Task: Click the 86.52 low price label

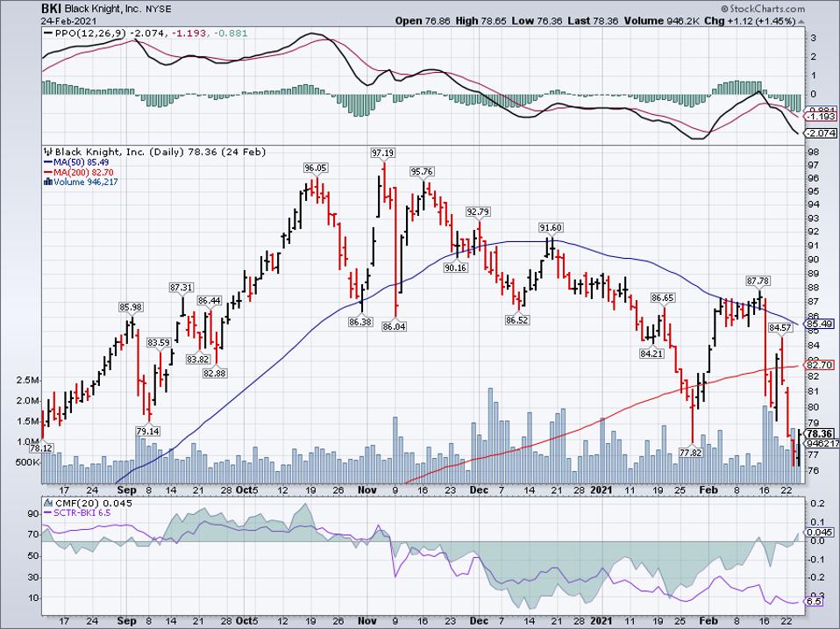Action: tap(516, 320)
